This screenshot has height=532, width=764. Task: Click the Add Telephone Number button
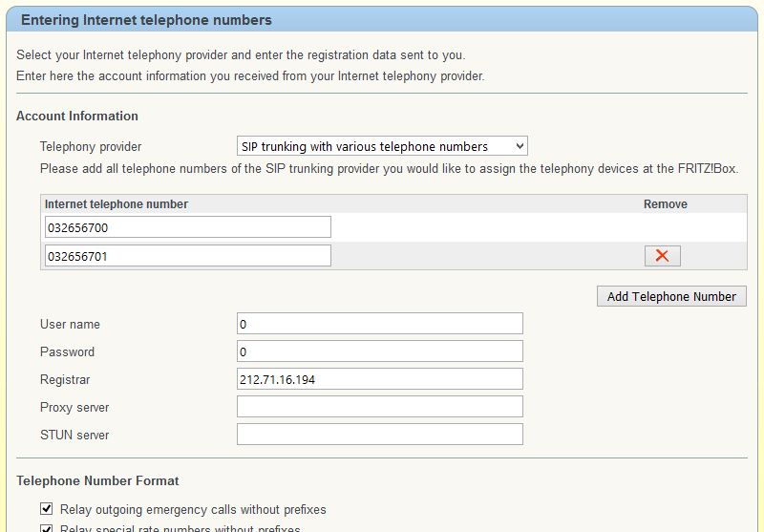click(x=671, y=296)
